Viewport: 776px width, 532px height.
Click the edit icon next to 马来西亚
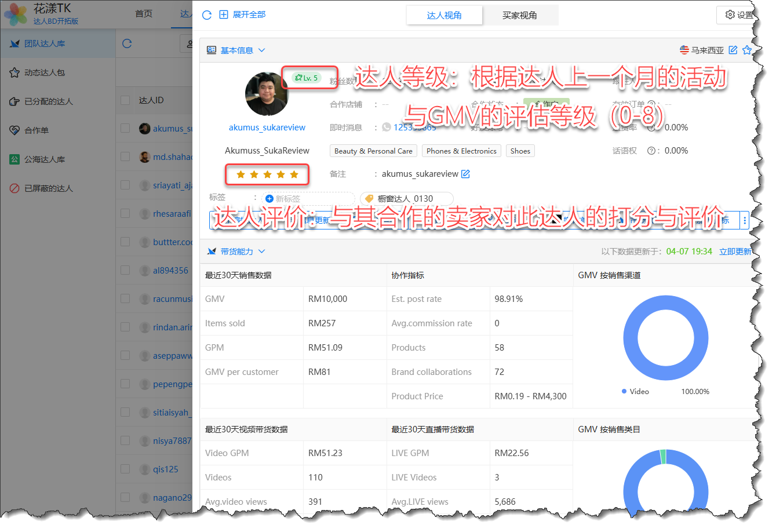tap(733, 50)
